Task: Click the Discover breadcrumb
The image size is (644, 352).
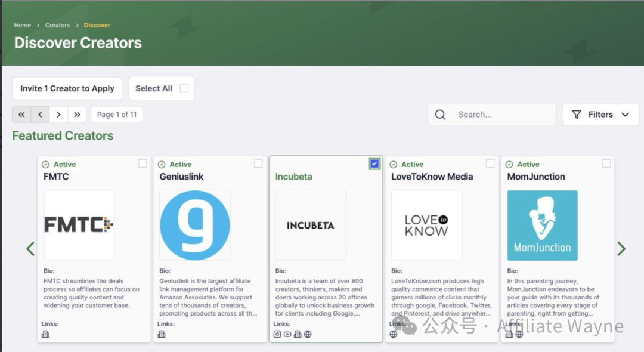Action: click(x=97, y=25)
